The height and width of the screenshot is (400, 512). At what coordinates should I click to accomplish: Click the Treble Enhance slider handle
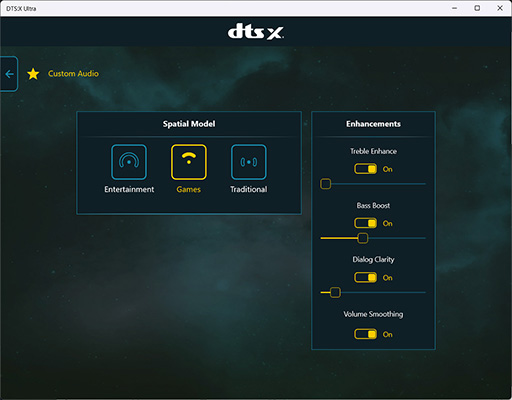pyautogui.click(x=325, y=184)
